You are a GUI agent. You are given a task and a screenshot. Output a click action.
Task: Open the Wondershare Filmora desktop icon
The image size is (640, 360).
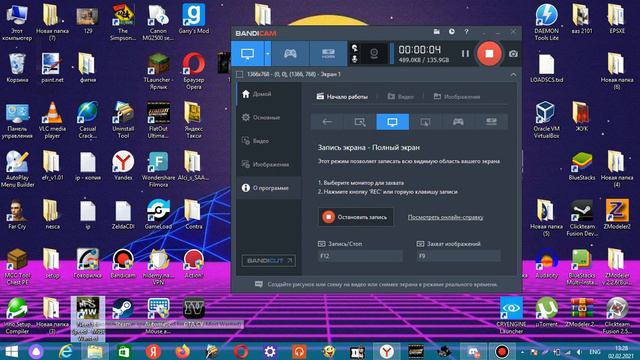click(x=158, y=169)
